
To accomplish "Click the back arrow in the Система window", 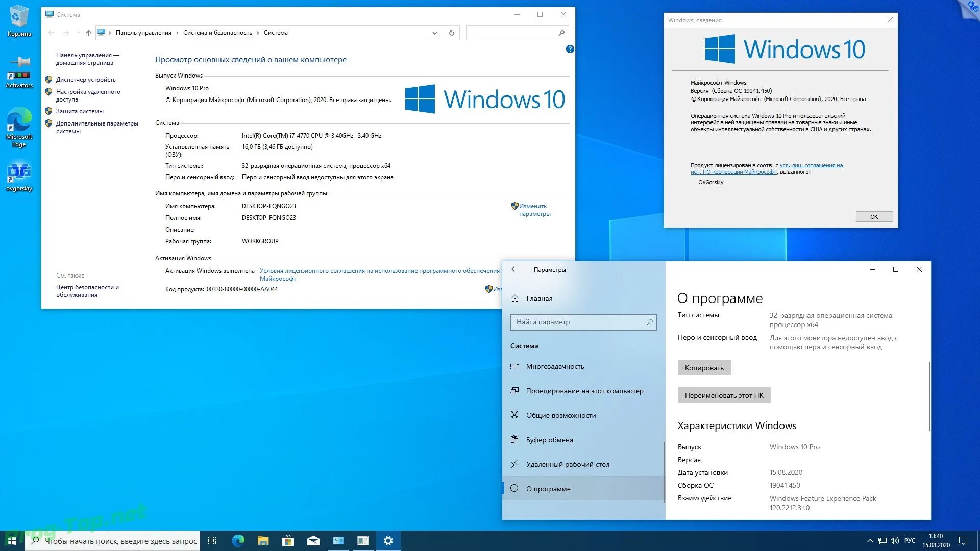I will pyautogui.click(x=51, y=33).
